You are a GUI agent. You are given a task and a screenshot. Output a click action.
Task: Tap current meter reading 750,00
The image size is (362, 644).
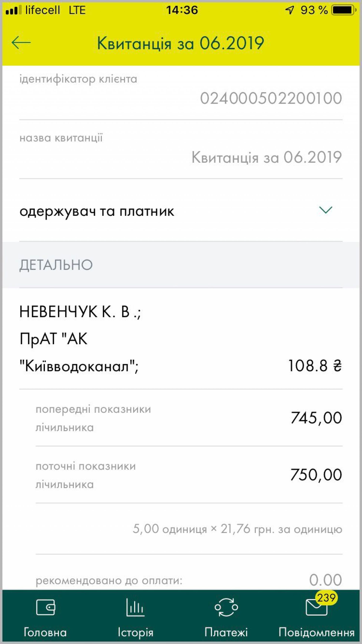click(x=316, y=474)
